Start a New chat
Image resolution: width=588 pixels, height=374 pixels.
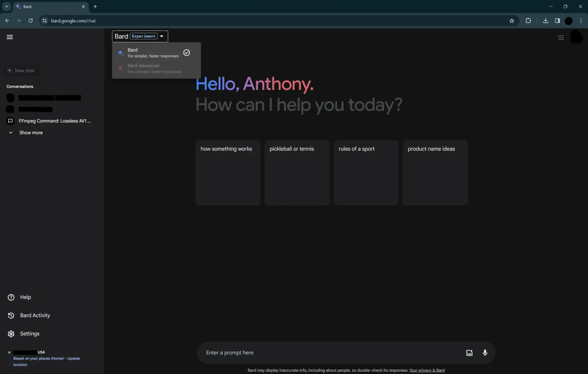tap(21, 71)
